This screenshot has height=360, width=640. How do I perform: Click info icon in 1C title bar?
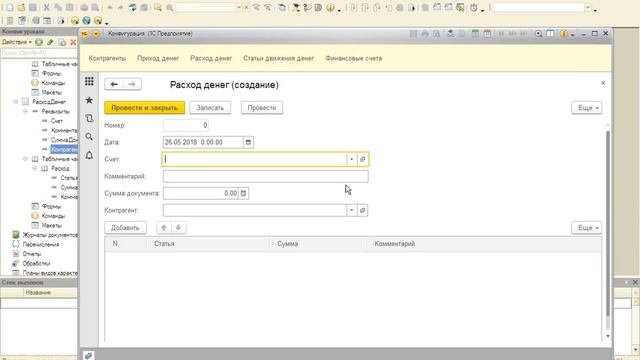tap(564, 34)
